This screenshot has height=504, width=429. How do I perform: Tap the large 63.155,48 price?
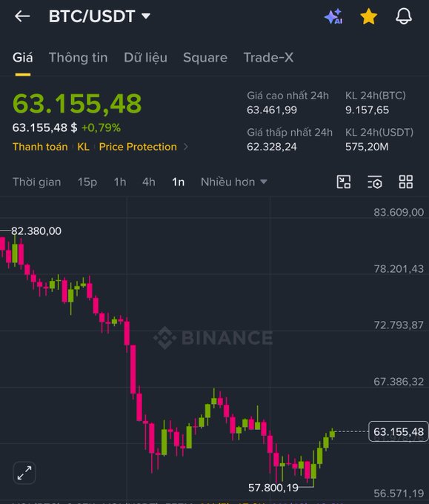point(77,104)
